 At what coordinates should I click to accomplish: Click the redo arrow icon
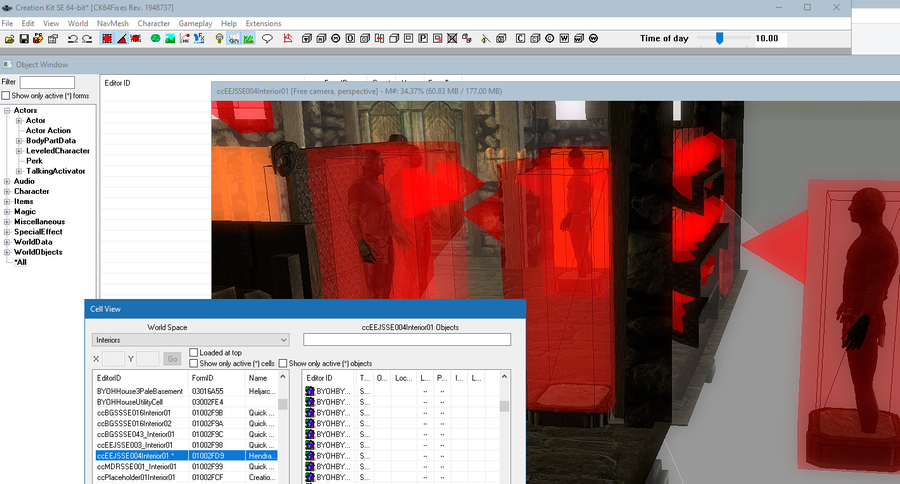coord(87,38)
